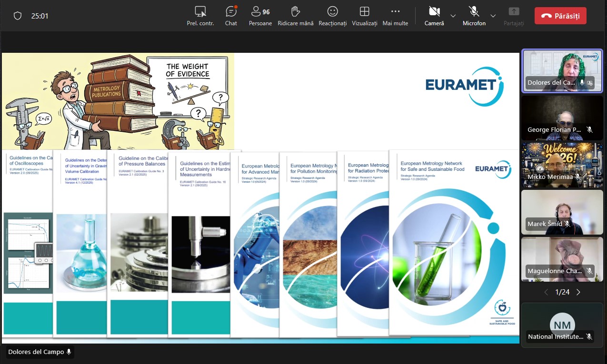Image resolution: width=607 pixels, height=364 pixels.
Task: Open the Chat panel
Action: (x=231, y=16)
